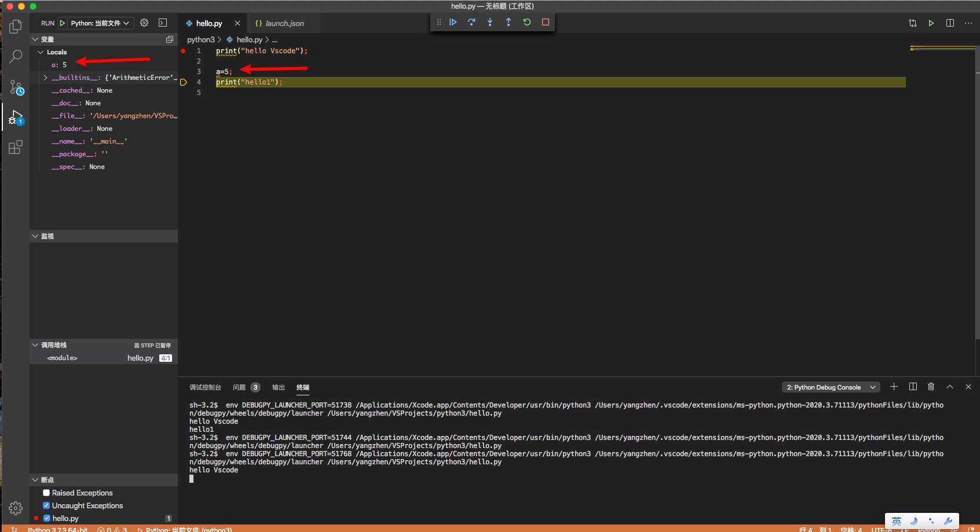980x532 pixels.
Task: Open the Explorer view in the activity bar
Action: (16, 27)
